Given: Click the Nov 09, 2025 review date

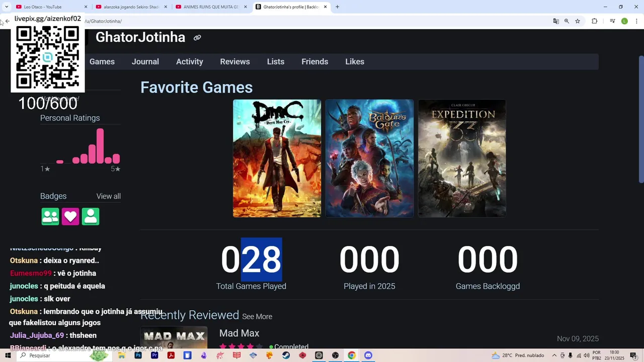Looking at the screenshot, I should [578, 339].
